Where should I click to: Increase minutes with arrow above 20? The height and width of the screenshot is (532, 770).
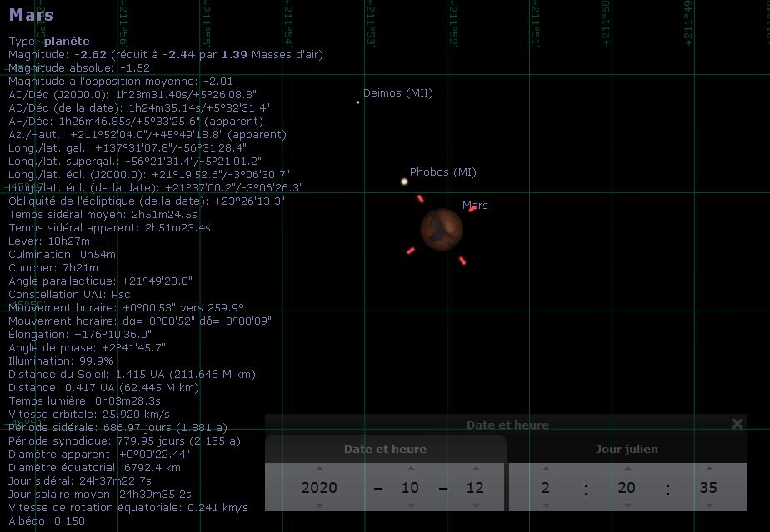(627, 470)
